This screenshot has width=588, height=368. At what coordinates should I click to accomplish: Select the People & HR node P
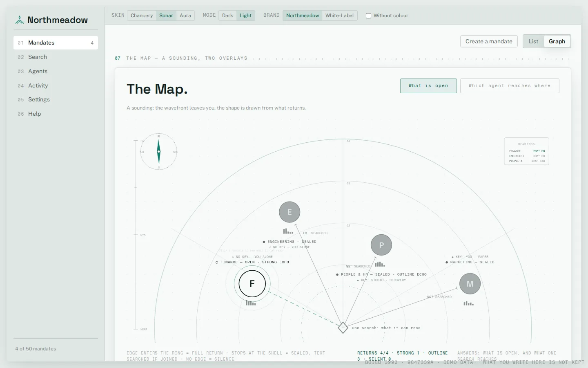tap(381, 245)
